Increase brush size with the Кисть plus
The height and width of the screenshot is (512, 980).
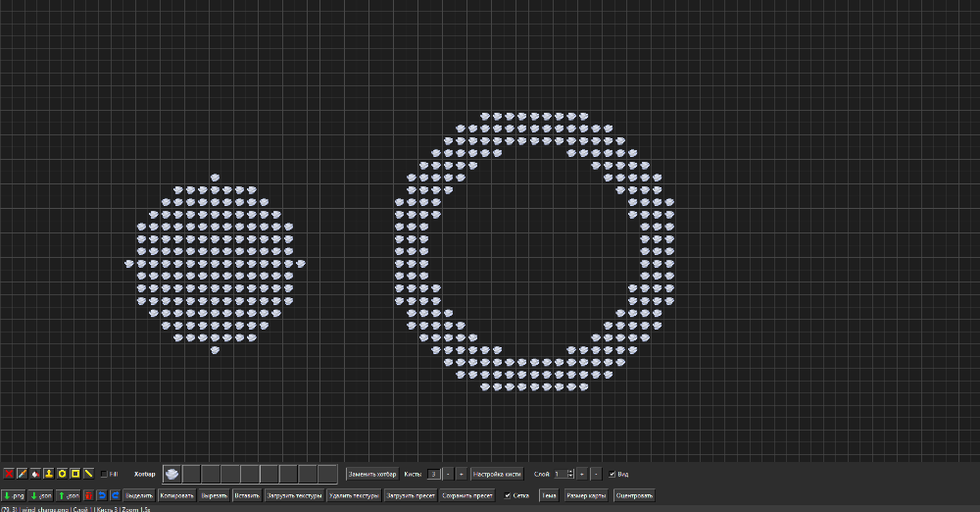point(462,475)
